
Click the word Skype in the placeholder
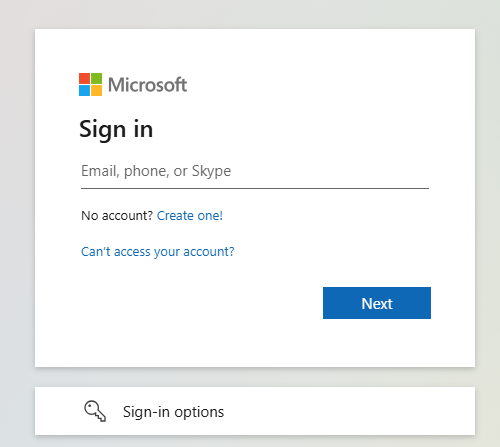(211, 171)
